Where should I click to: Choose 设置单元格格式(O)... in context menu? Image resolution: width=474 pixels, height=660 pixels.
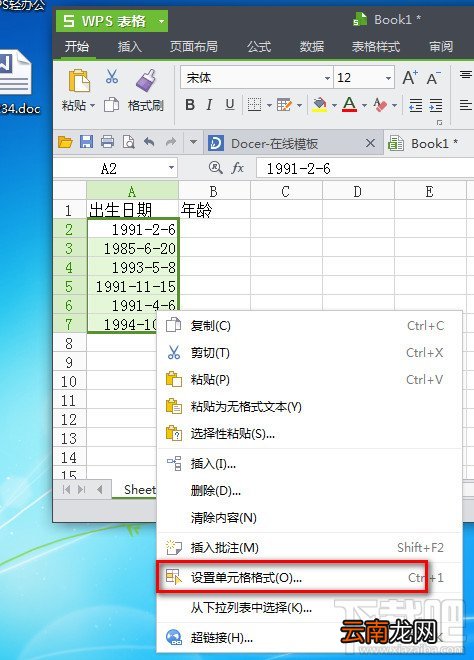click(x=309, y=578)
